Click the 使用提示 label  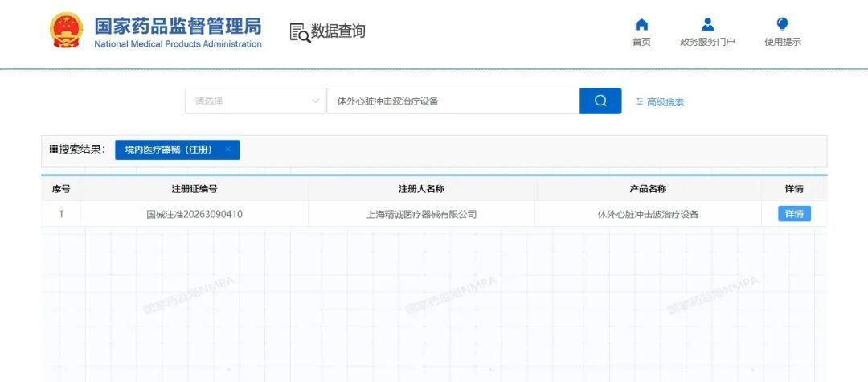(x=782, y=42)
